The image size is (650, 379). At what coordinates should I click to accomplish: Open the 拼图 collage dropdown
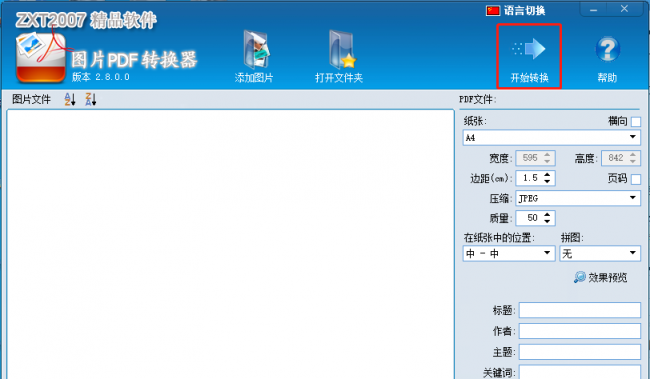click(x=600, y=253)
